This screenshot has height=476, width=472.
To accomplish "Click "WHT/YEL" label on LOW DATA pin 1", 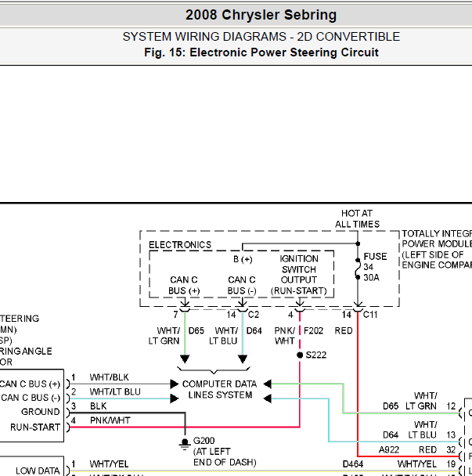I will [x=110, y=464].
